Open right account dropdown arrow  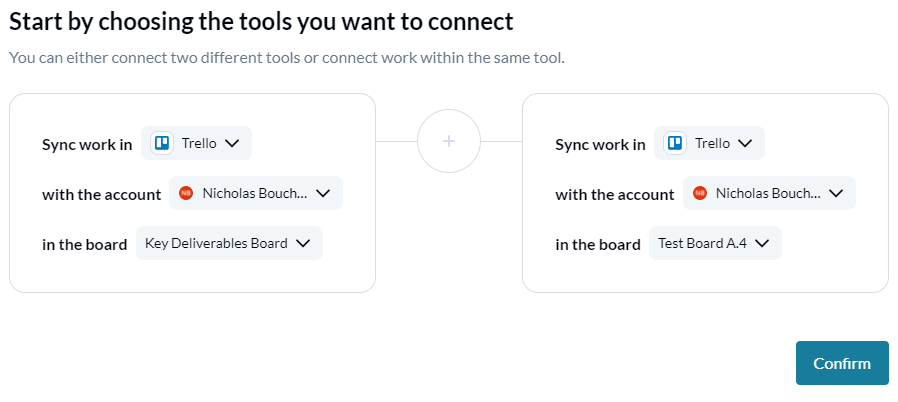[x=836, y=194]
